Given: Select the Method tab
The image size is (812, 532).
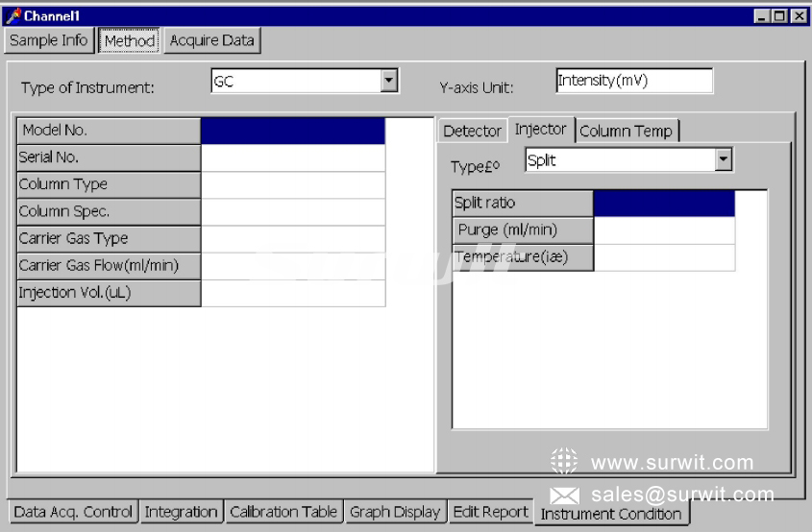Looking at the screenshot, I should [x=130, y=41].
